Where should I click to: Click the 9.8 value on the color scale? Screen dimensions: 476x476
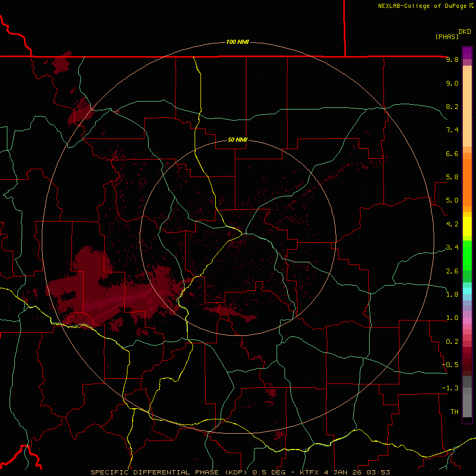tap(452, 59)
